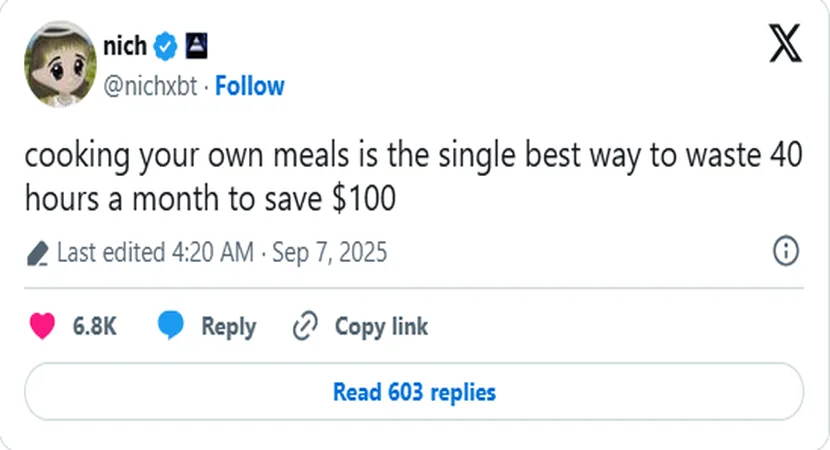
Task: Click the Copy link text
Action: click(x=381, y=326)
